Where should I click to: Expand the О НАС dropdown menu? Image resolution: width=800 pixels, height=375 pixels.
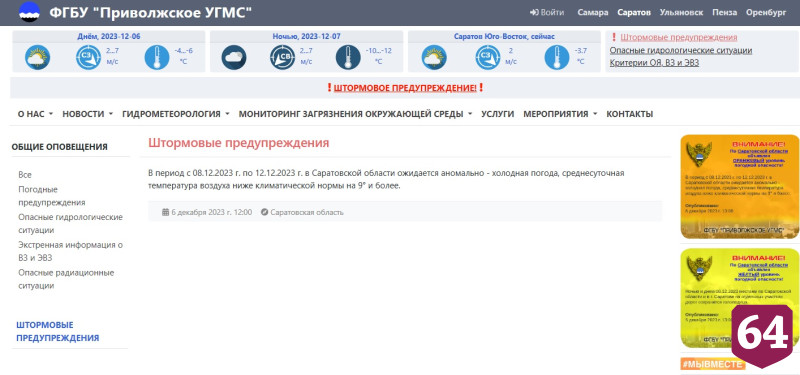tap(35, 114)
